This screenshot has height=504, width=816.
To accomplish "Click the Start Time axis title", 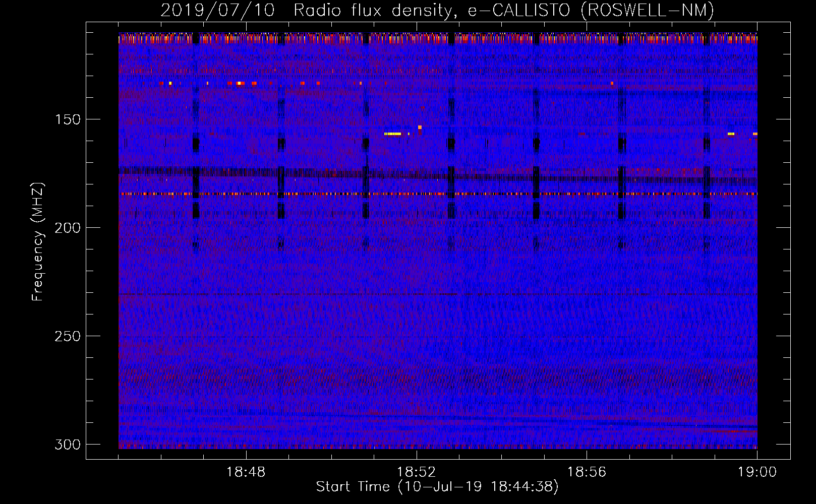I will point(437,487).
